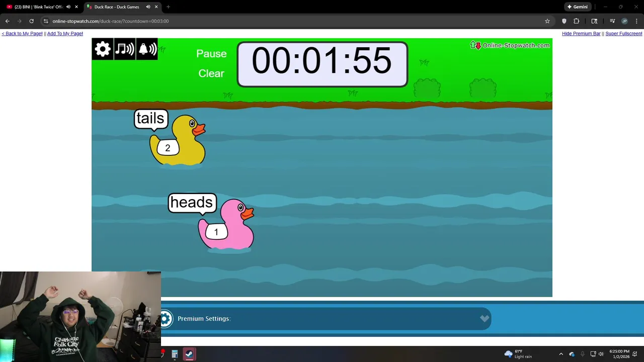The width and height of the screenshot is (644, 362).
Task: Go forward in browser history
Action: (19, 21)
